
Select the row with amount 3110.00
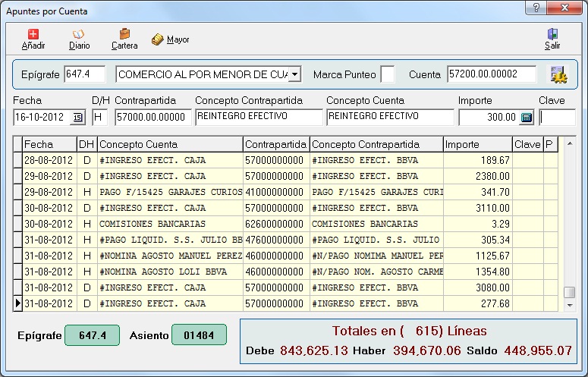285,208
